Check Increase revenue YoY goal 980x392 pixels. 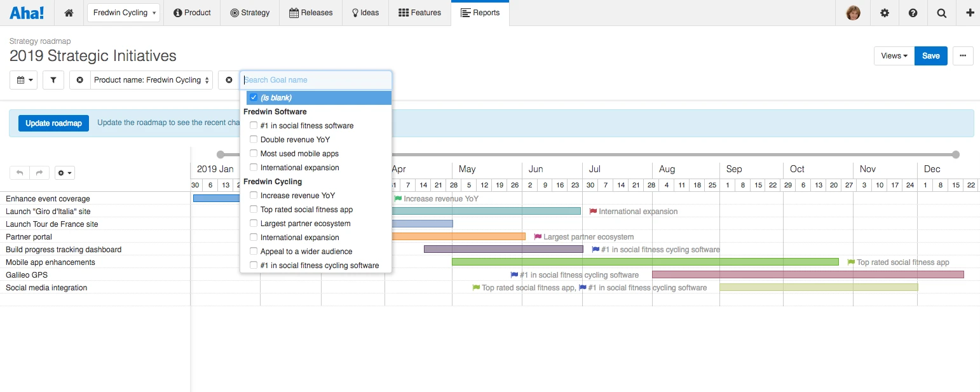pyautogui.click(x=254, y=195)
